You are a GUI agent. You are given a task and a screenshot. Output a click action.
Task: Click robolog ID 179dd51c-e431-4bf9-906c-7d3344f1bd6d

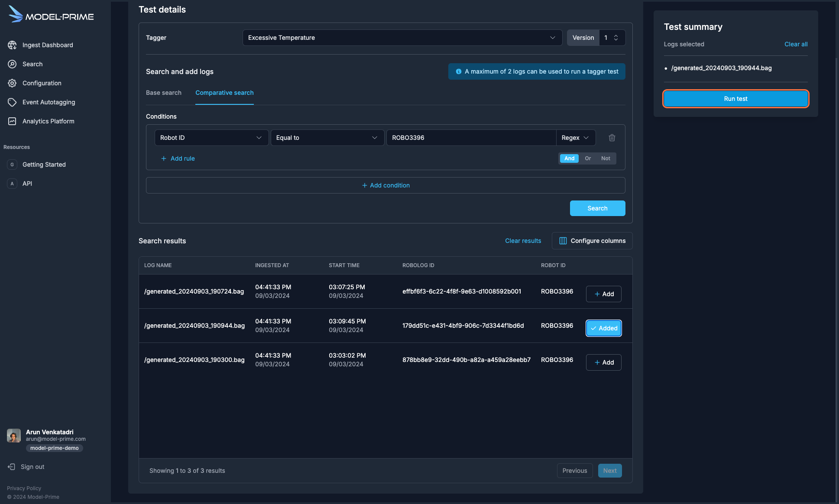463,326
